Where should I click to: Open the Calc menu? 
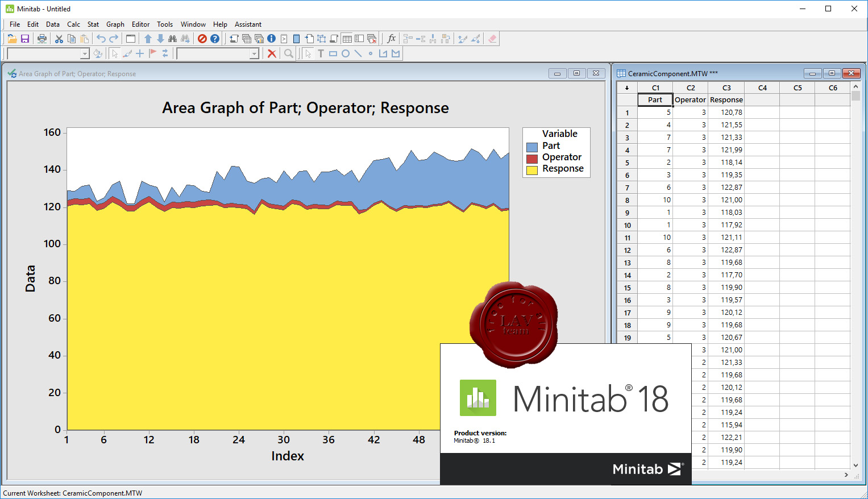tap(73, 24)
